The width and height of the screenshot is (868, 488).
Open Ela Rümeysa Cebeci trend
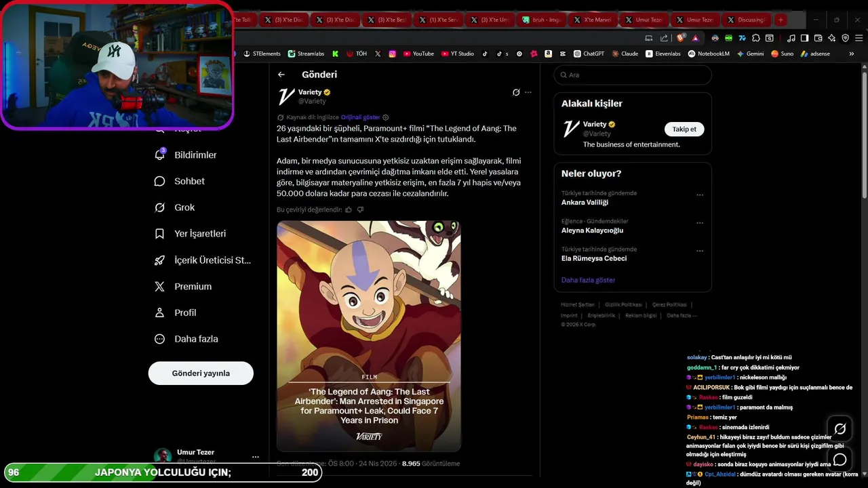coord(594,258)
